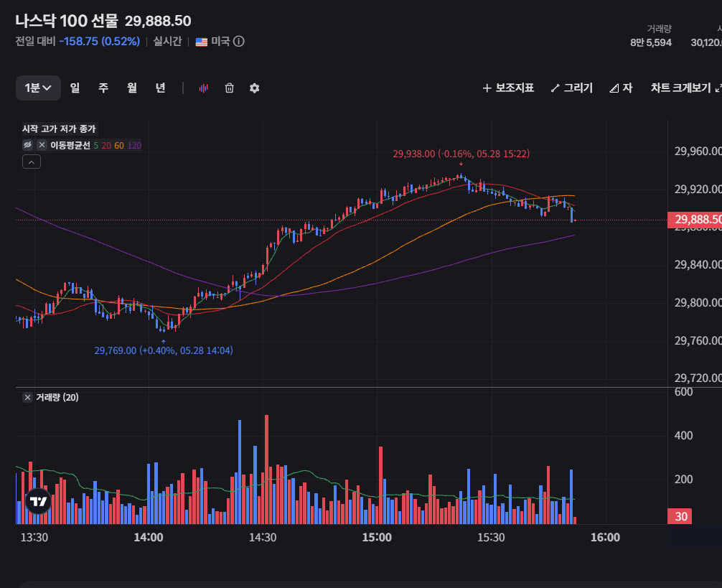Open the candlestick chart type icon
Viewport: 722px width, 588px height.
(204, 88)
